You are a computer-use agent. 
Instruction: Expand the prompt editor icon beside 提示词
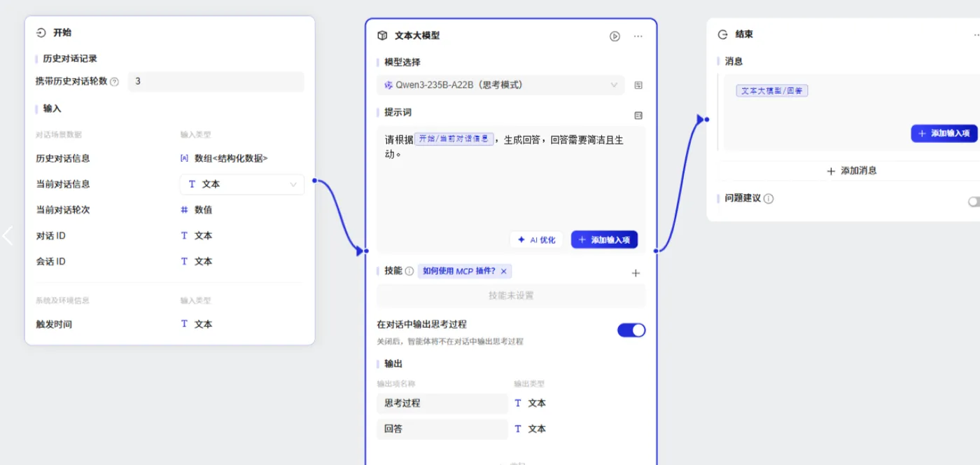[x=638, y=116]
